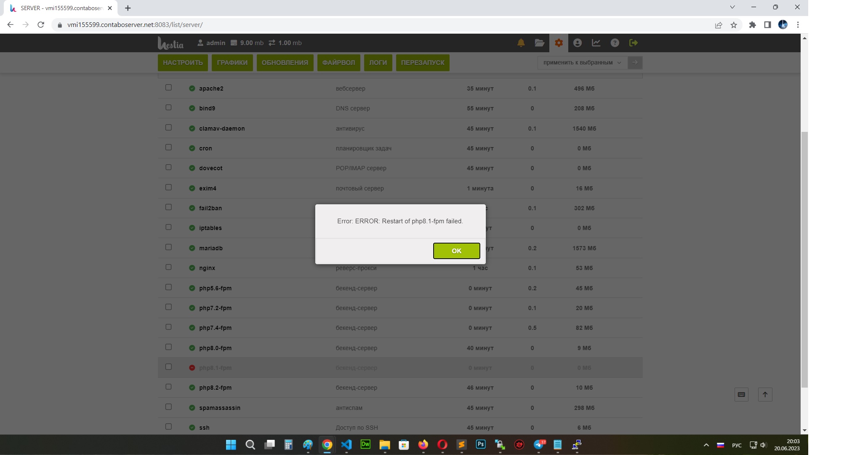The width and height of the screenshot is (868, 455).
Task: Click НАСТРОИТЬ tab button
Action: coord(183,62)
